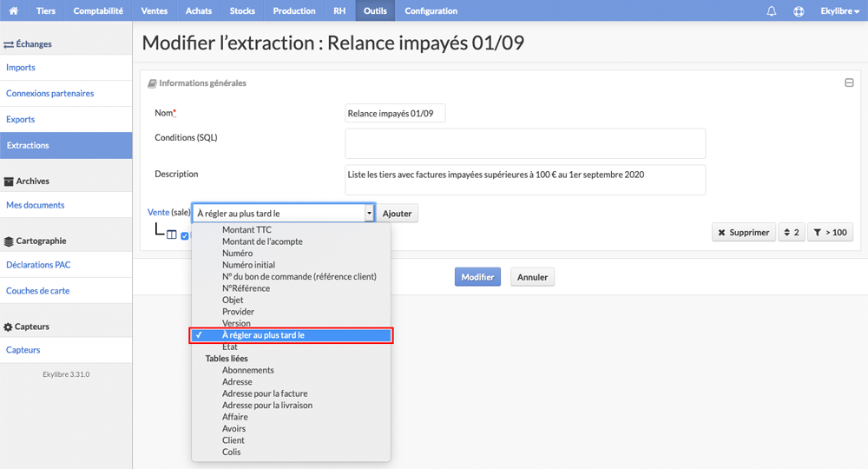Open the Configuration menu
This screenshot has width=868, height=469.
(431, 10)
